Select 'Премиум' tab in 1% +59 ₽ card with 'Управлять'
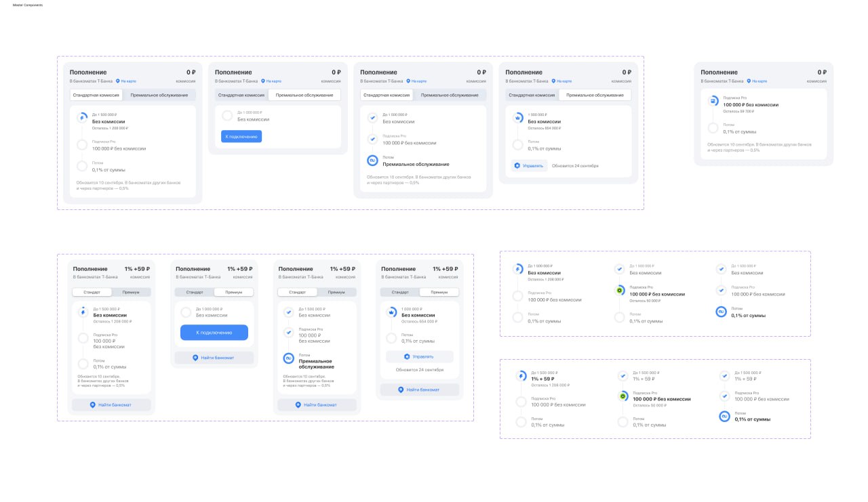The width and height of the screenshot is (868, 502). pyautogui.click(x=439, y=292)
